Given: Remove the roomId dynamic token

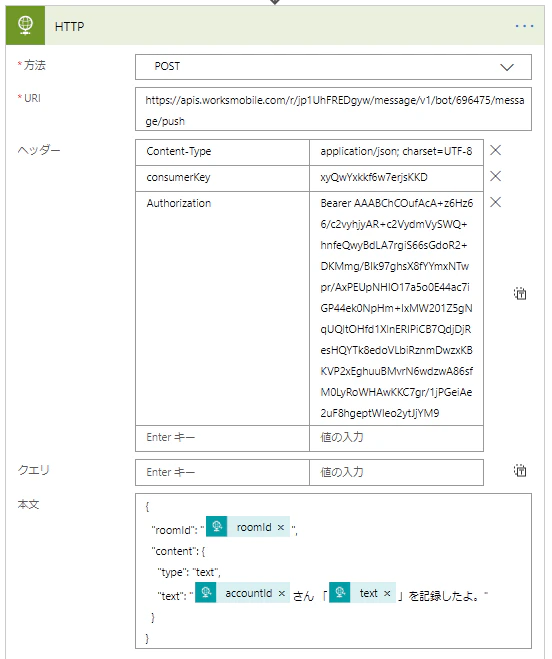Looking at the screenshot, I should coord(281,527).
